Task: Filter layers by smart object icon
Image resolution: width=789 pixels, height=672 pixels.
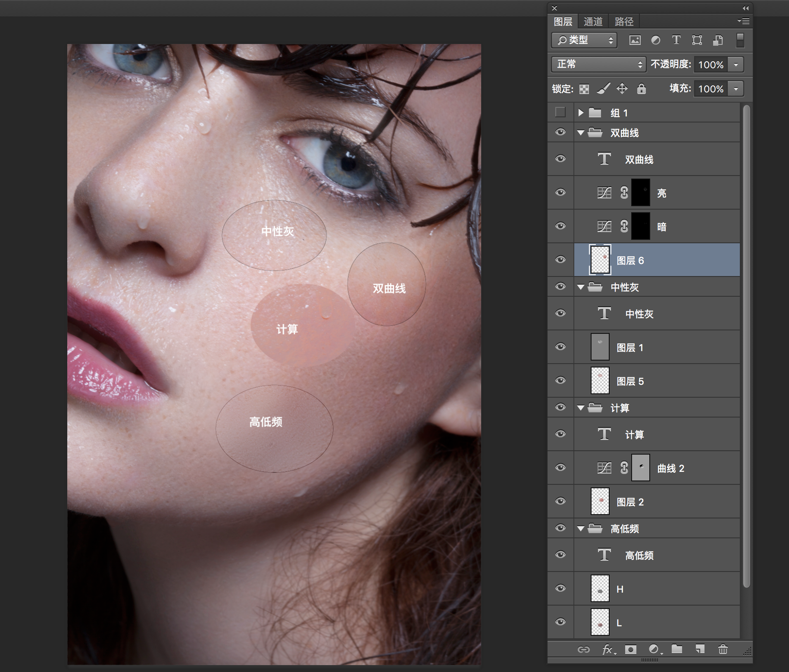Action: [x=718, y=40]
